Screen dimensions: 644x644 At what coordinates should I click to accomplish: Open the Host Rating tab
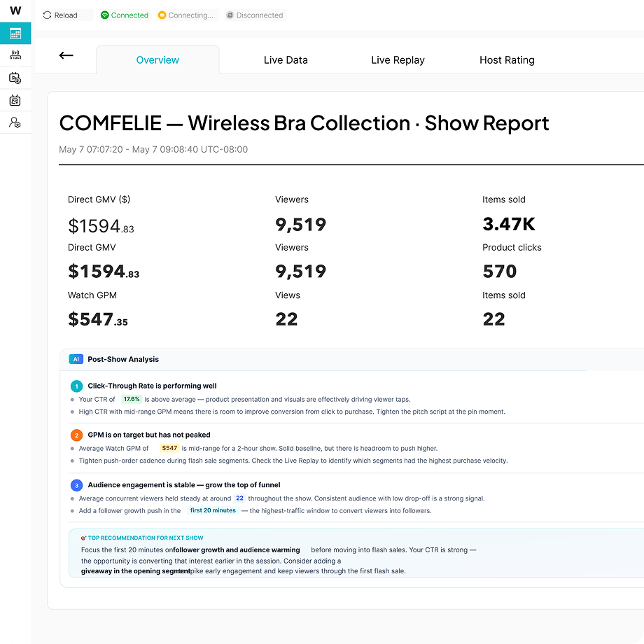[507, 60]
